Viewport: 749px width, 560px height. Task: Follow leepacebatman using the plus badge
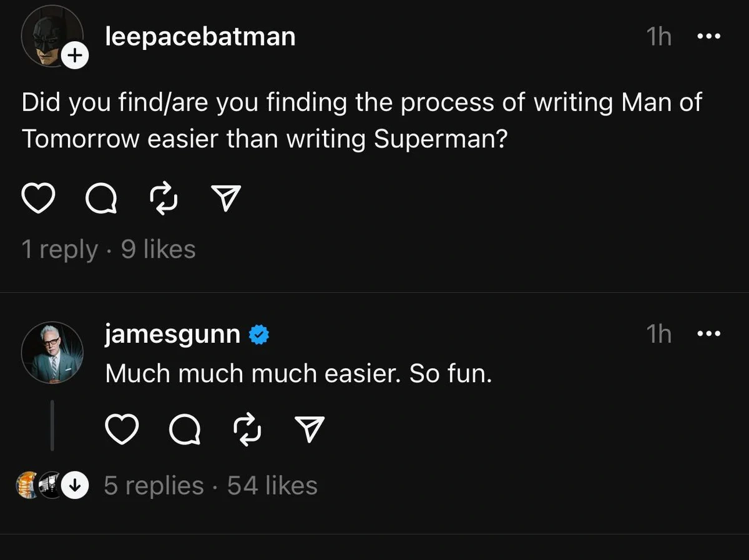click(x=74, y=56)
